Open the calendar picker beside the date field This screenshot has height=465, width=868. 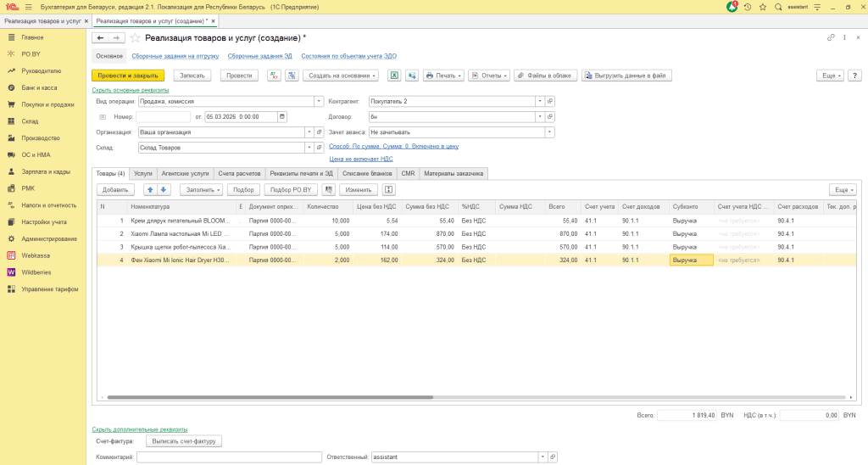(282, 116)
